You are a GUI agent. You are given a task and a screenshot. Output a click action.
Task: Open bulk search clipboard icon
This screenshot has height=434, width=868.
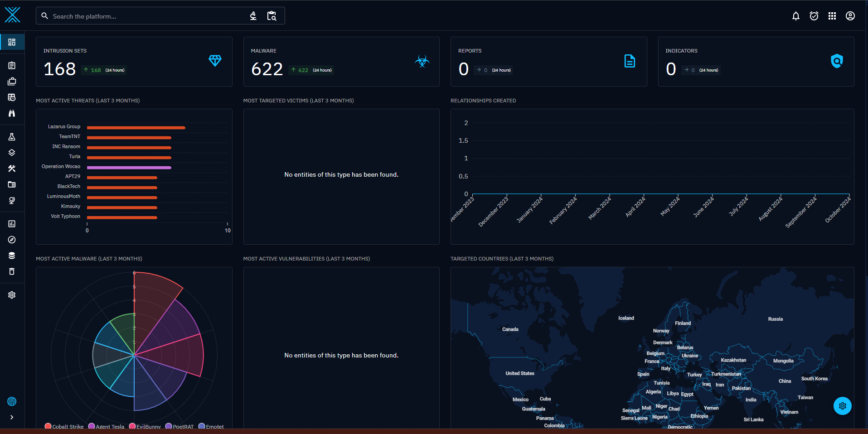coord(272,16)
